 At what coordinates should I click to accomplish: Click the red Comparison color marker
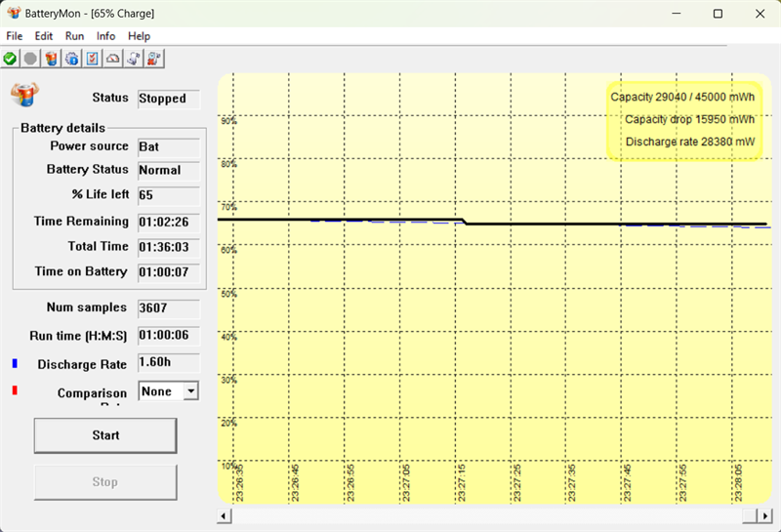coord(15,390)
